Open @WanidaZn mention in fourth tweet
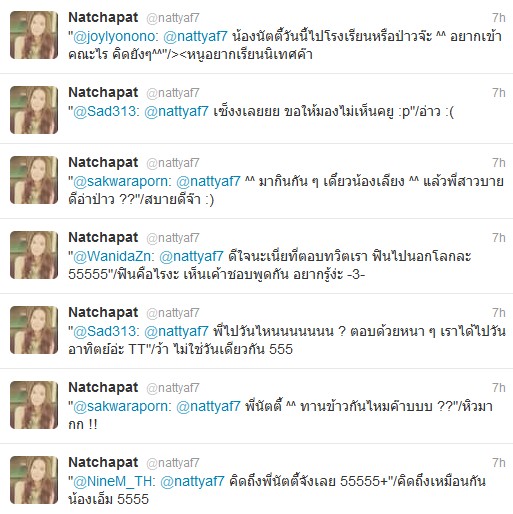 click(113, 257)
